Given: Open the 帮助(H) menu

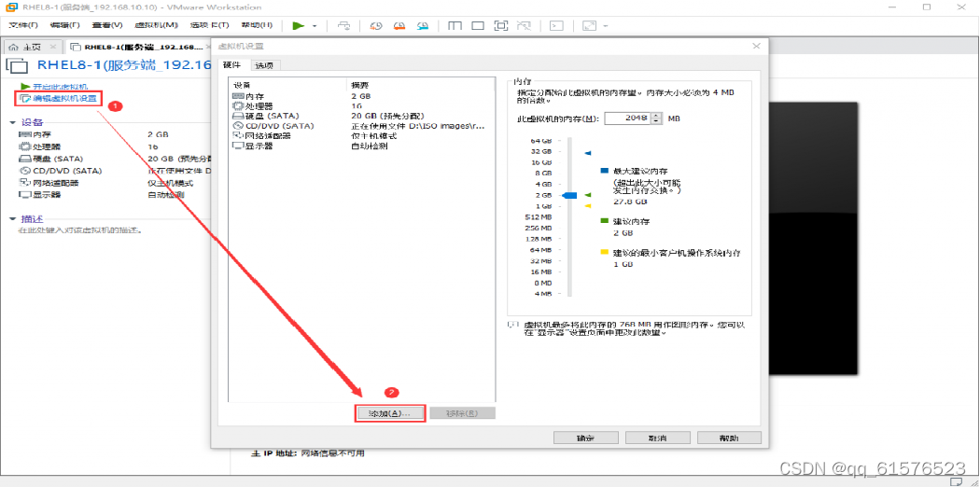Looking at the screenshot, I should pos(257,25).
